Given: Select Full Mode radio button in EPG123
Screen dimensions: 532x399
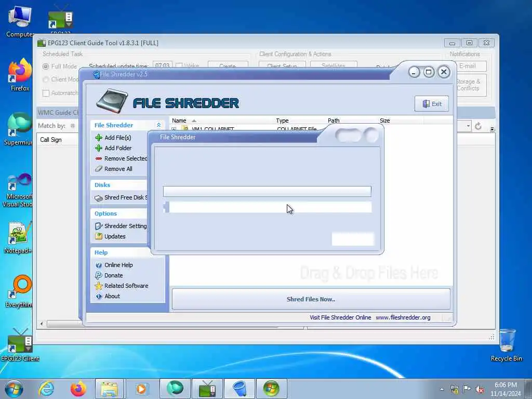Looking at the screenshot, I should (x=46, y=66).
